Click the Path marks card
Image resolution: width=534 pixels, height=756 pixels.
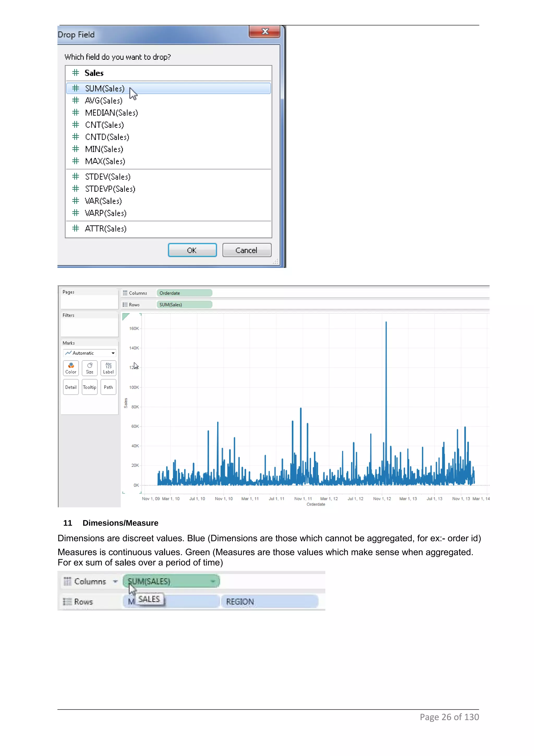tap(108, 387)
